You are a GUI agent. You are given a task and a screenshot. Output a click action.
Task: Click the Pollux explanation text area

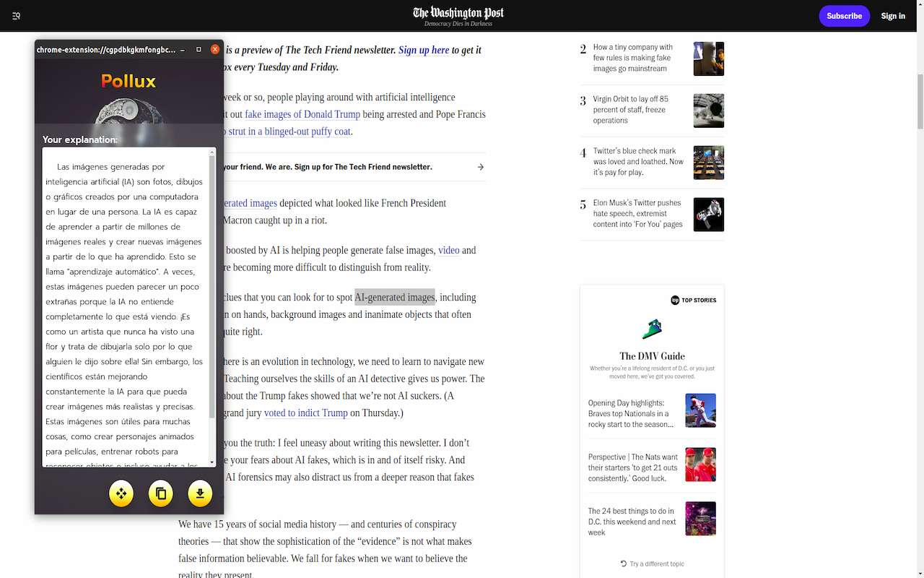coord(125,308)
